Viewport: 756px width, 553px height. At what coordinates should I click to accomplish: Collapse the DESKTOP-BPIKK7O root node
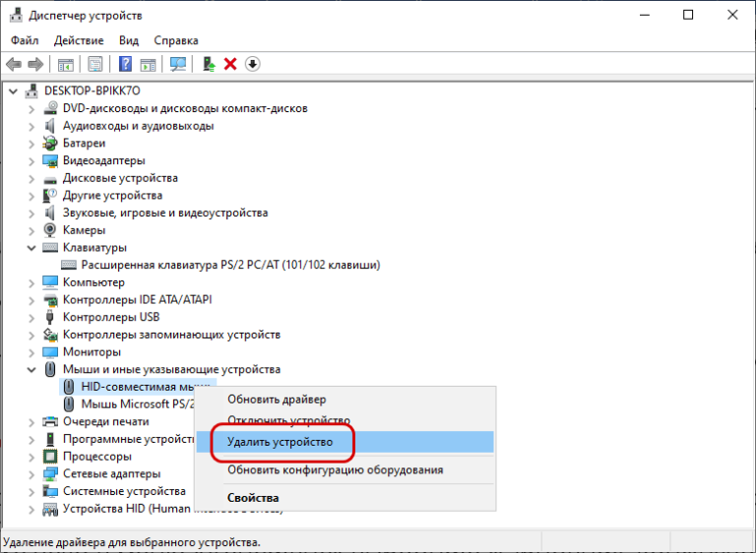[14, 91]
